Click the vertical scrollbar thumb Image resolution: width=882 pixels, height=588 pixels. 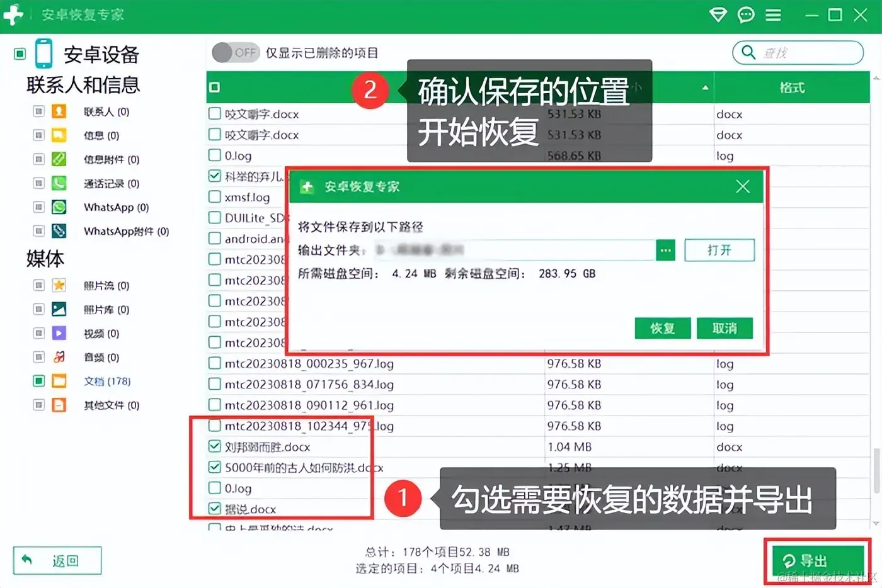tap(876, 470)
